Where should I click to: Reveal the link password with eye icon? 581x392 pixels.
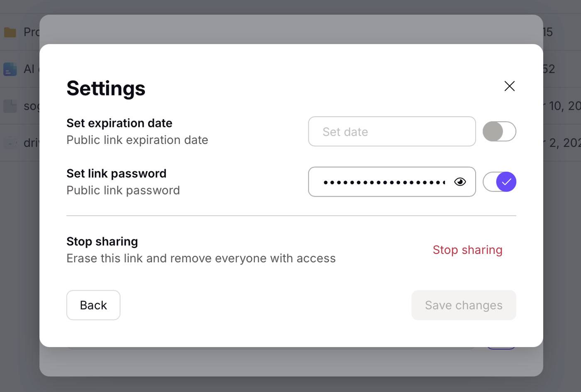460,182
